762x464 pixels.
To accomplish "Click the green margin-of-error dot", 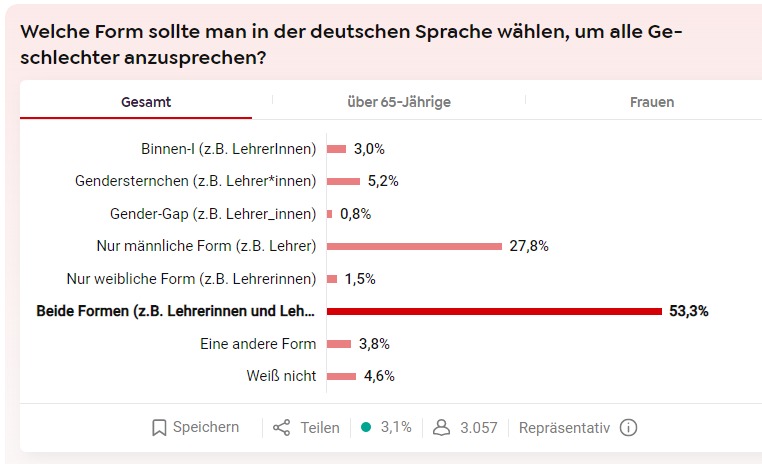I will click(x=366, y=427).
